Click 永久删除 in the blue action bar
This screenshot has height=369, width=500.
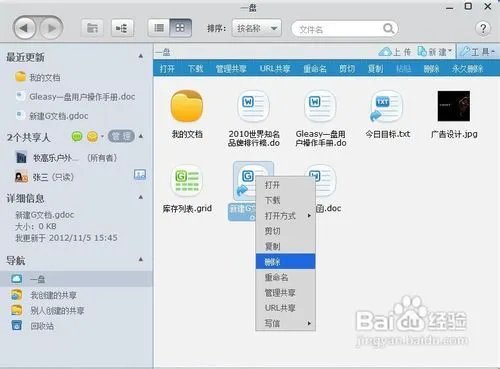pyautogui.click(x=467, y=69)
